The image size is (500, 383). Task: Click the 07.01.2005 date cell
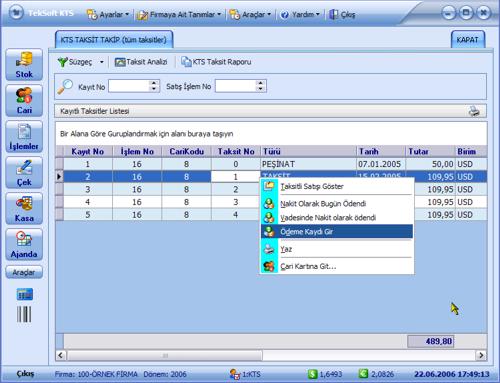point(381,164)
